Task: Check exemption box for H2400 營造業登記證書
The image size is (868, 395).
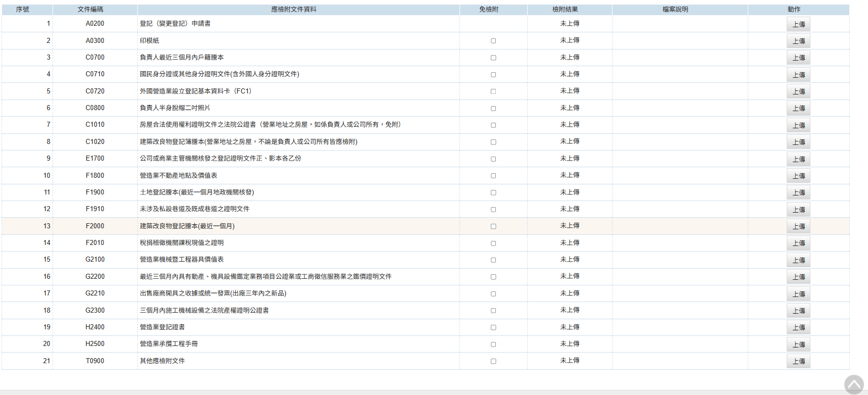Action: 493,327
